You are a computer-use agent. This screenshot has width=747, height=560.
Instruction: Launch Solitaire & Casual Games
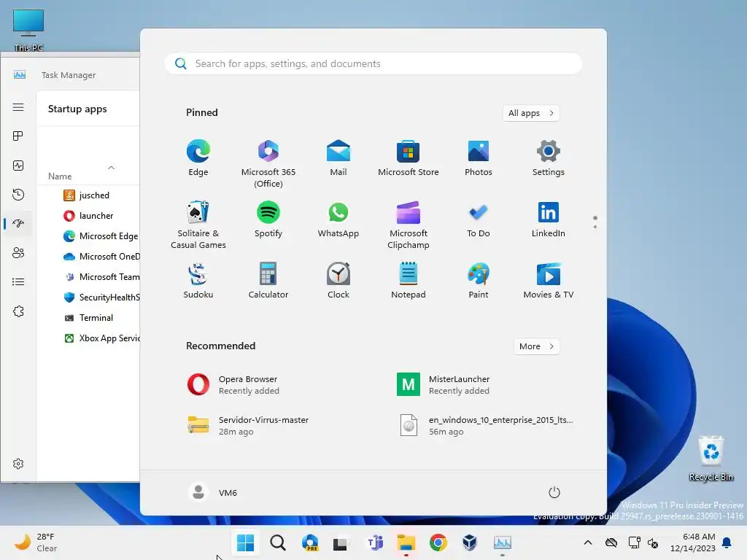(x=198, y=225)
